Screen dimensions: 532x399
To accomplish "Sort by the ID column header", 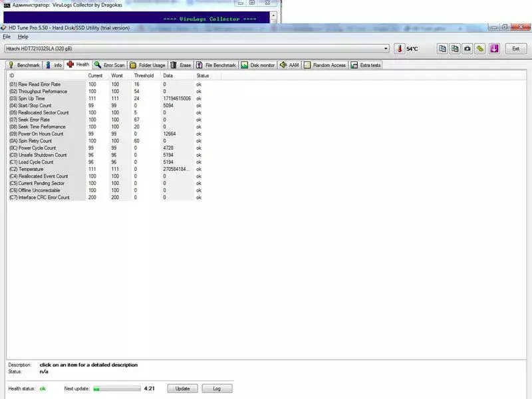I will tap(47, 76).
